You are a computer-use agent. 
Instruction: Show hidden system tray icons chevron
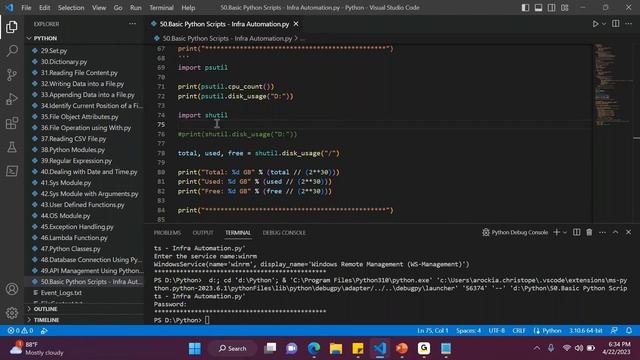tap(537, 348)
